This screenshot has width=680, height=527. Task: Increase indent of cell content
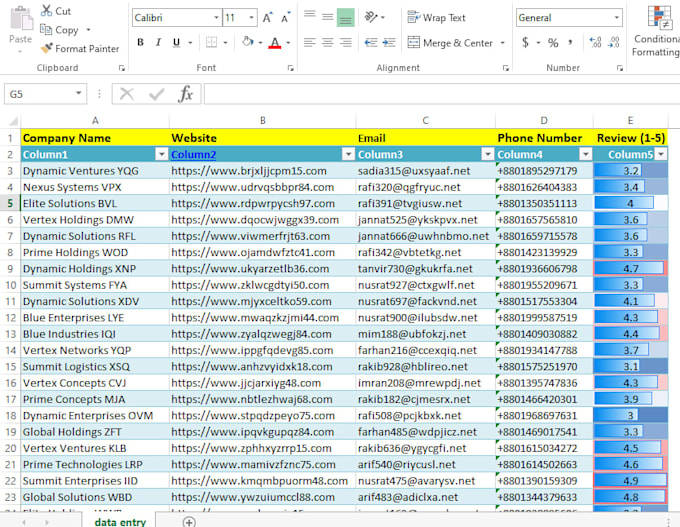coord(389,43)
